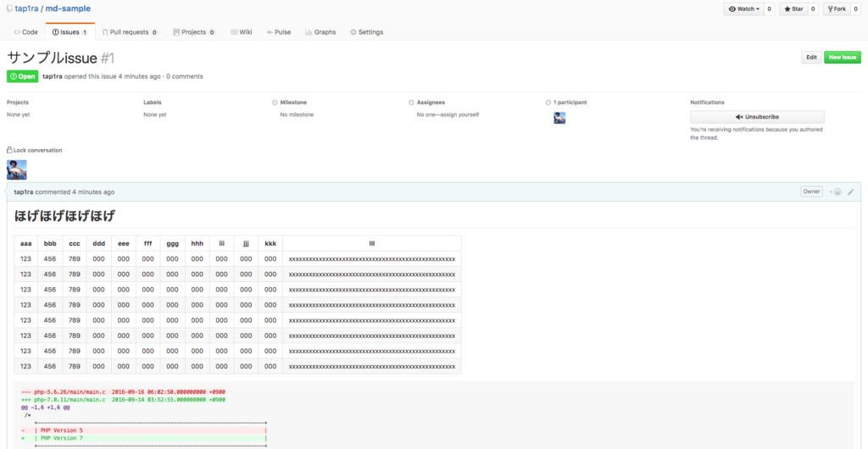Click the Japanese comment heading ほげほげほげほげ

pos(64,216)
